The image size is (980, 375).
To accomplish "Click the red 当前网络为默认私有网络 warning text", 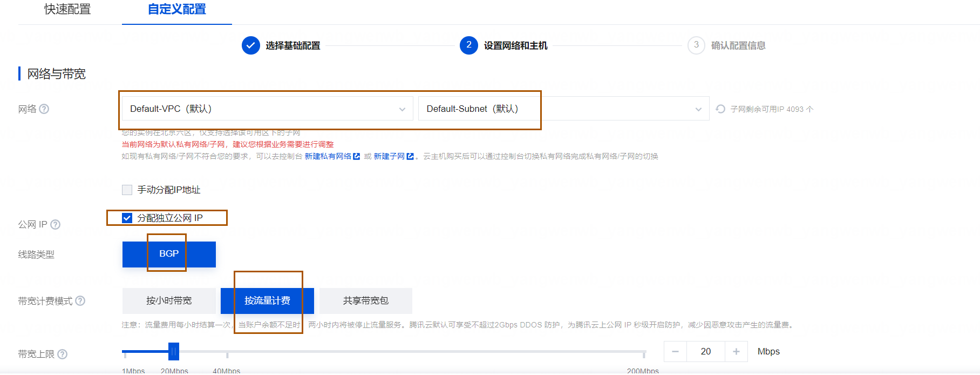I will click(x=228, y=144).
